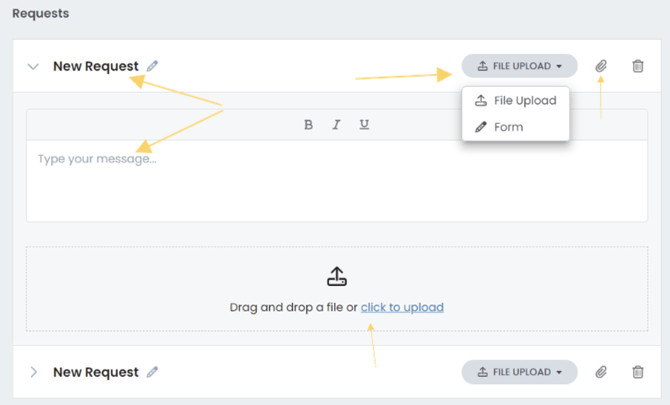Click the first New Request title text

(96, 66)
